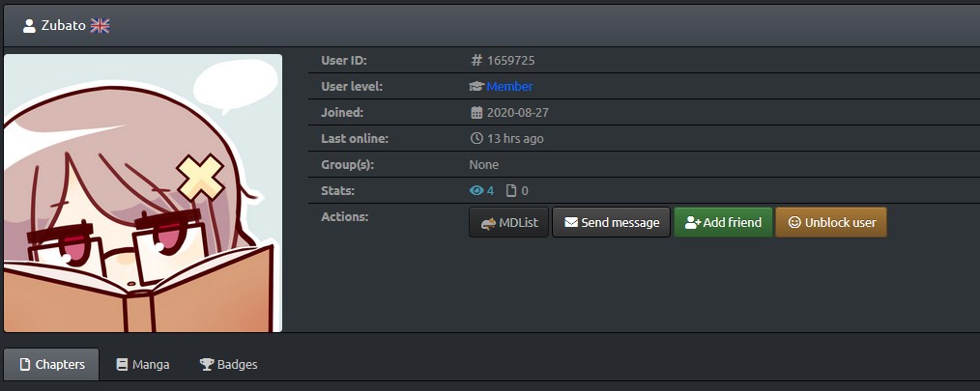Open the user's MDList
The image size is (980, 391).
[x=508, y=222]
